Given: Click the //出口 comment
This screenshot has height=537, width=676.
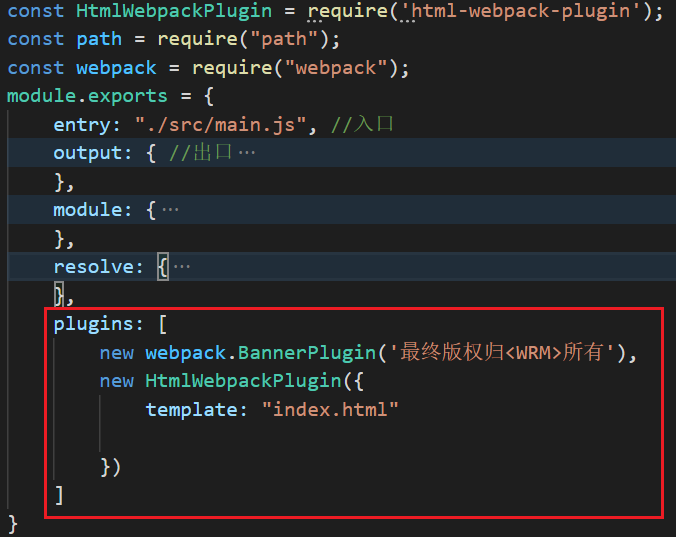Looking at the screenshot, I should (201, 153).
